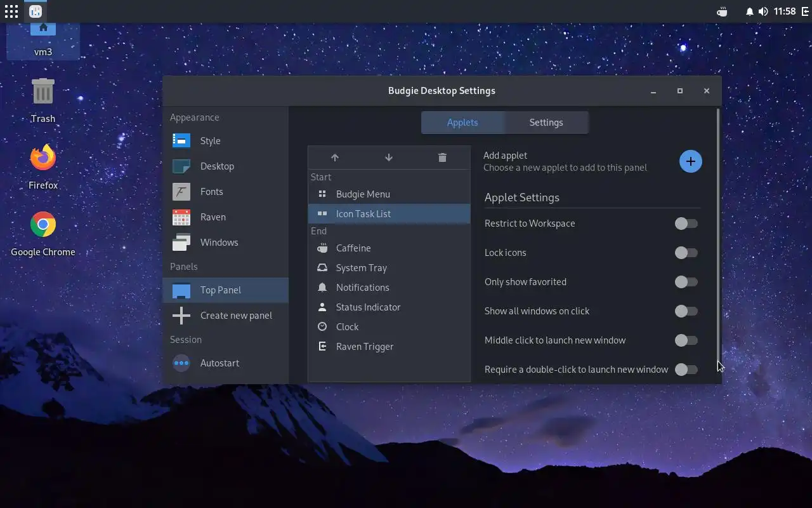The width and height of the screenshot is (812, 508).
Task: Open notifications bell in top panel
Action: click(750, 11)
